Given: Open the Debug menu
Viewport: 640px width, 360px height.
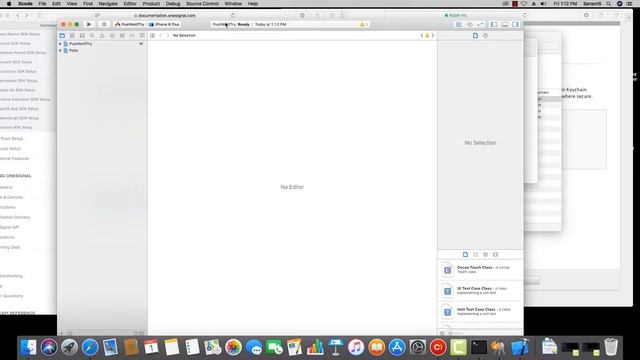Looking at the screenshot, I should (x=173, y=4).
